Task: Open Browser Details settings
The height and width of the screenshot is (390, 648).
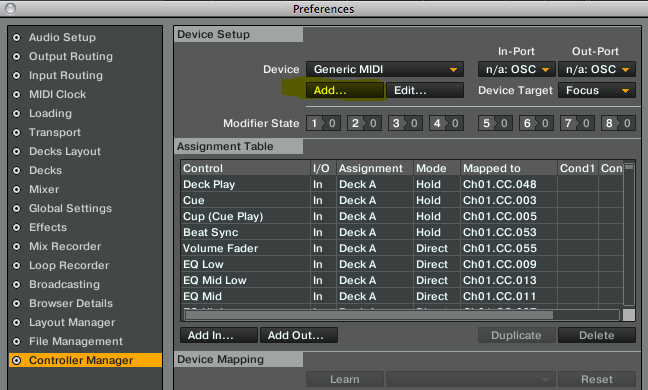Action: point(85,303)
